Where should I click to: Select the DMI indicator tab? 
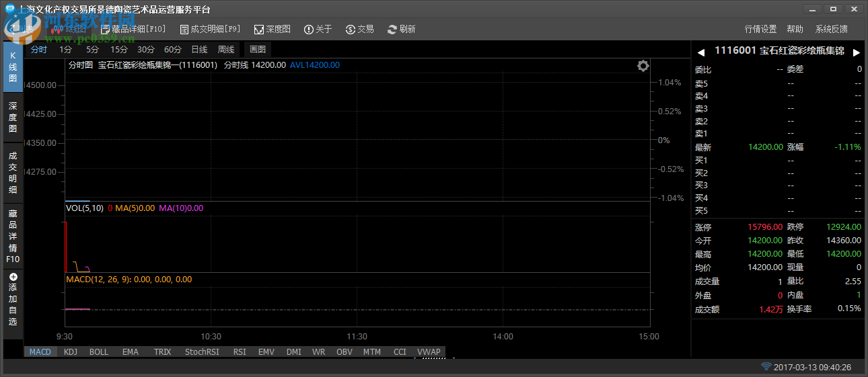coord(294,351)
